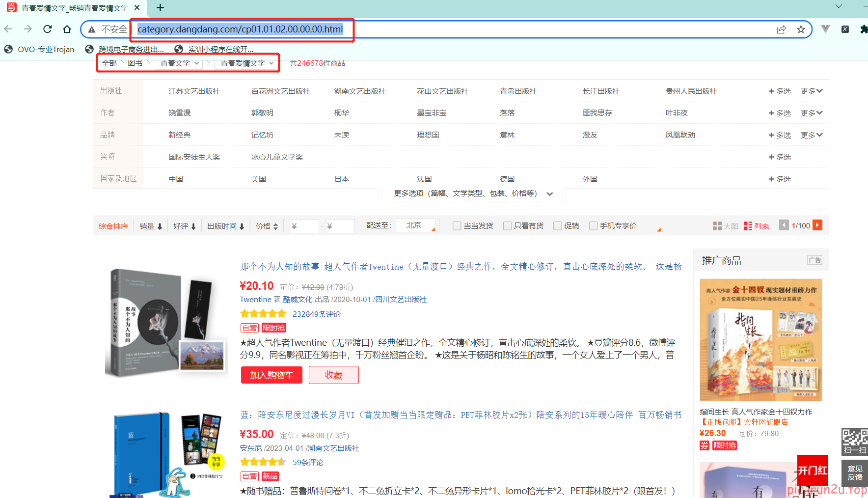Viewport: 868px width, 498px height.
Task: Go to next results page arrow
Action: [x=817, y=225]
